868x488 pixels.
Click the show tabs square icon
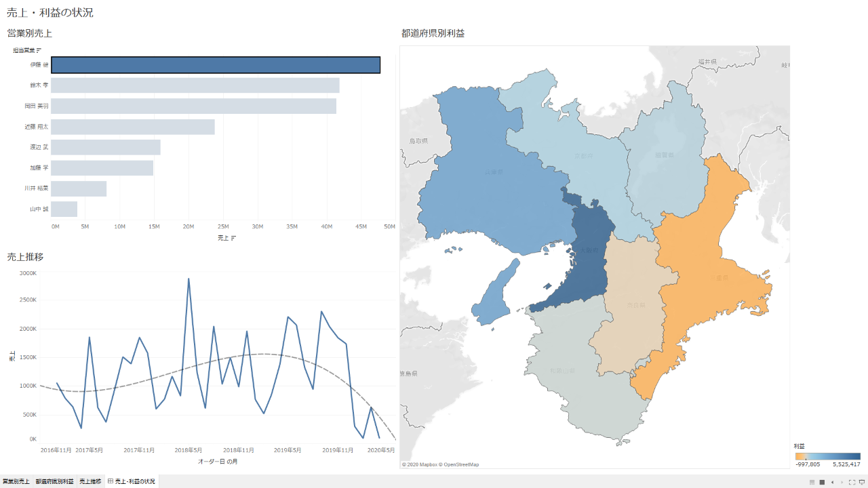(822, 482)
